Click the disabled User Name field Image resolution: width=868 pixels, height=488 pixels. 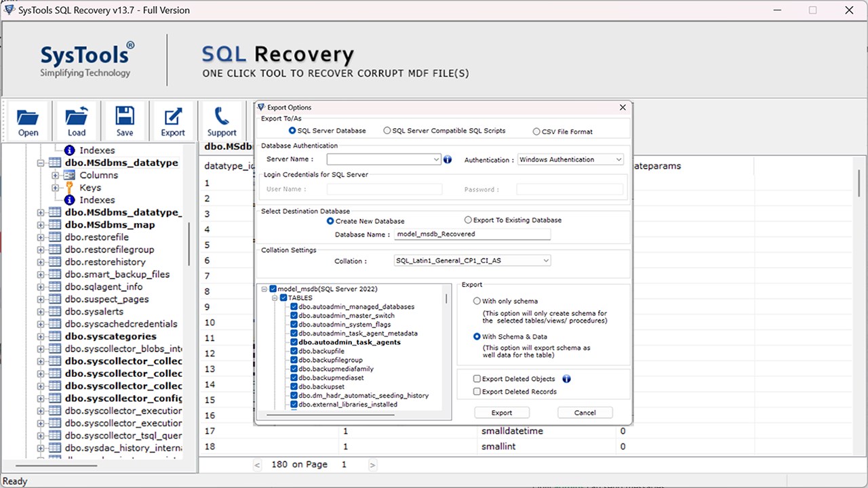point(384,190)
